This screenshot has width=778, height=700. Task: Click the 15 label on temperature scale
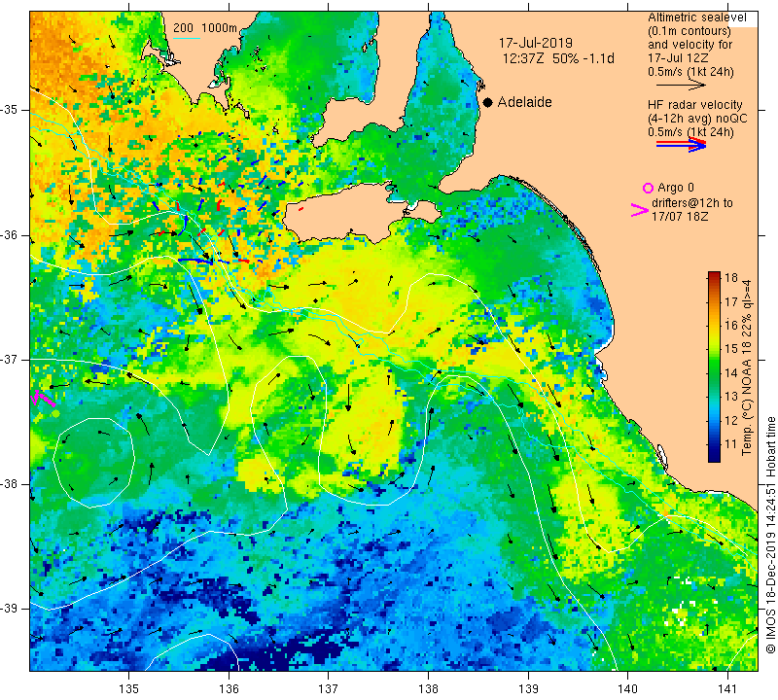(x=731, y=349)
